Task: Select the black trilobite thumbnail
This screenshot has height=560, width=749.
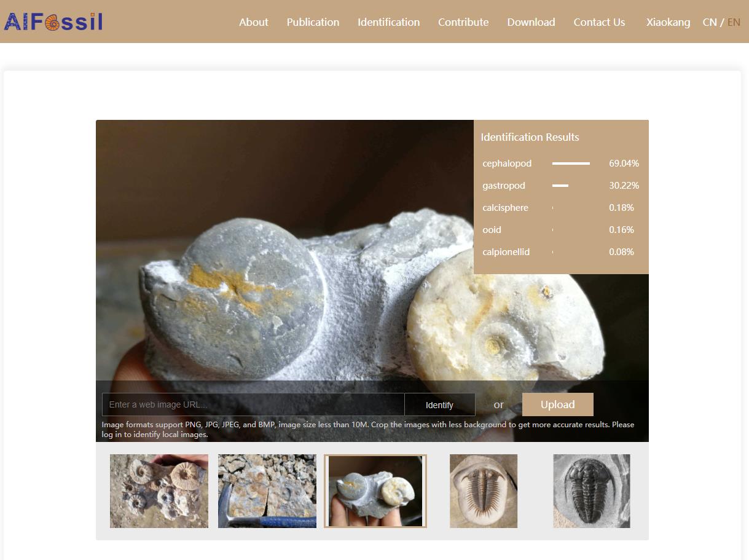Action: [x=592, y=491]
